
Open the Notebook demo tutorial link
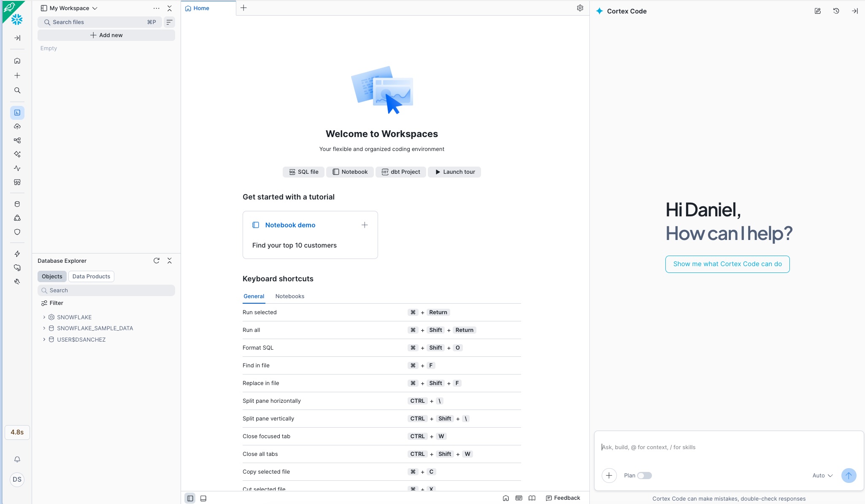click(x=290, y=225)
